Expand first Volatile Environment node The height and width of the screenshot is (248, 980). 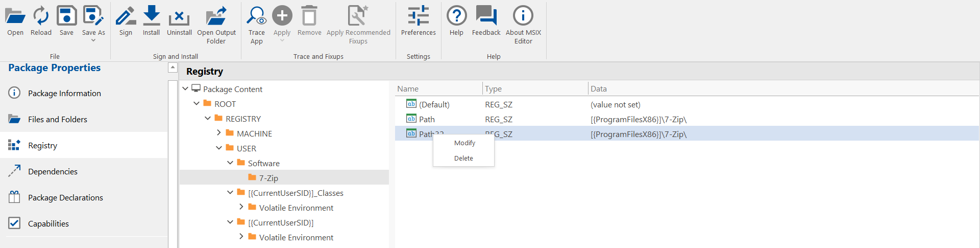(x=241, y=207)
